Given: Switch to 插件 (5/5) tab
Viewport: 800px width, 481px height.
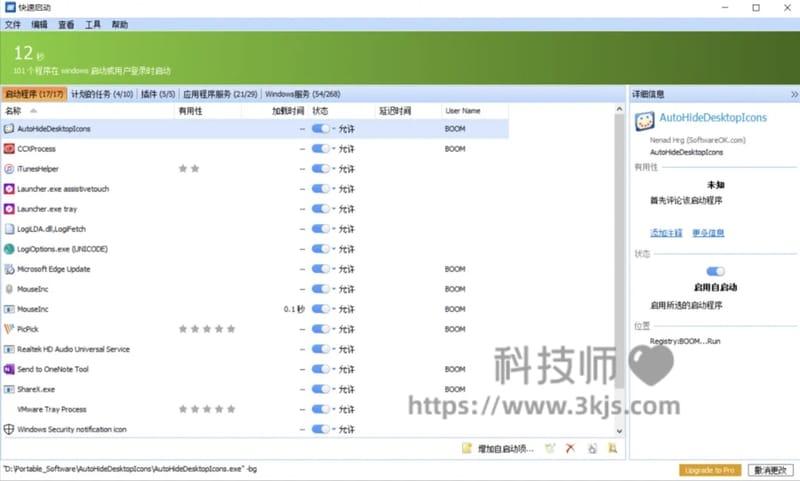Looking at the screenshot, I should 158,94.
